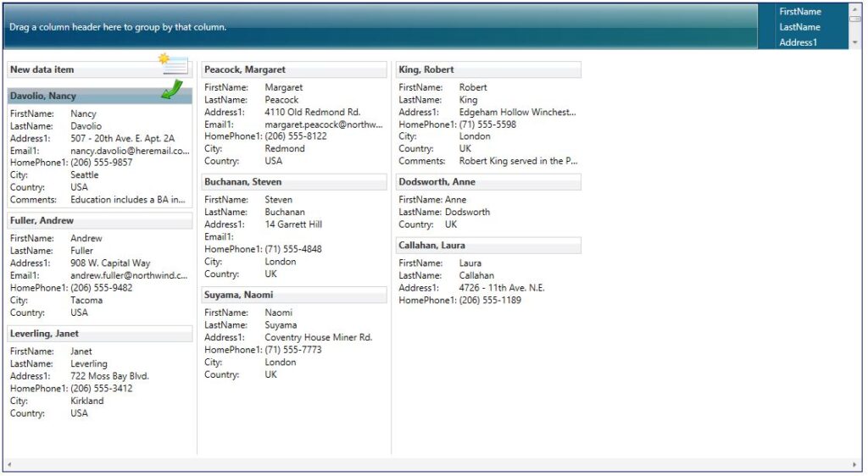Click Suyama last name value
868x476 pixels.
281,325
